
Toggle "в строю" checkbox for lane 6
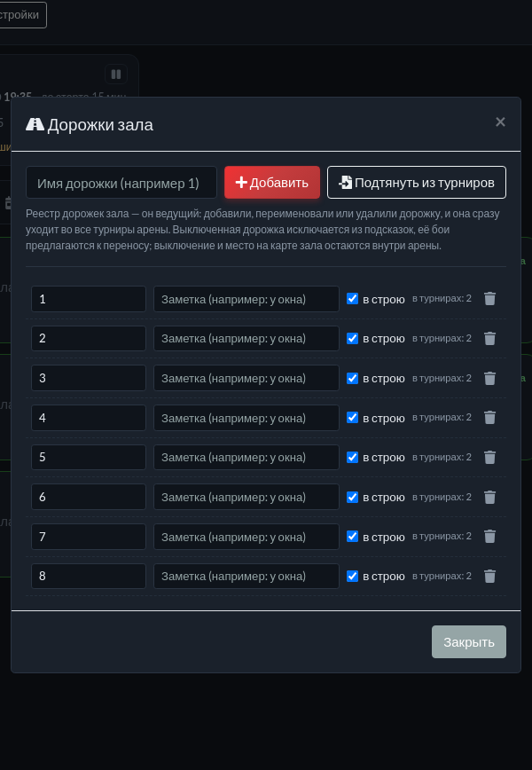pos(352,497)
